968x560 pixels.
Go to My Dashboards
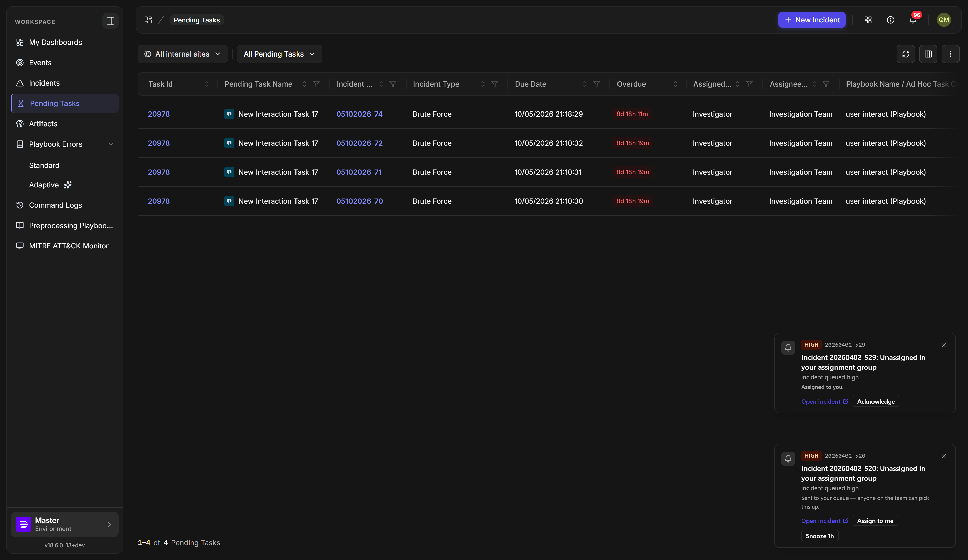click(65, 42)
